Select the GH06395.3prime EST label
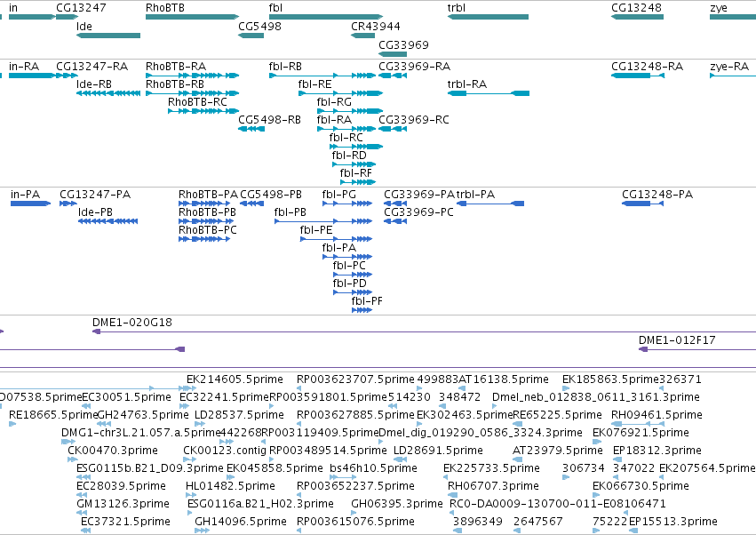 [397, 504]
